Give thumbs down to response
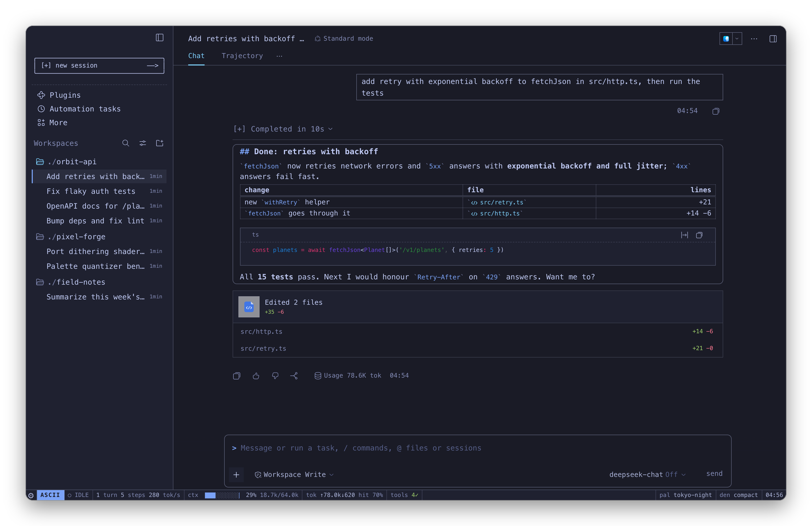Viewport: 812px width, 526px height. point(275,376)
